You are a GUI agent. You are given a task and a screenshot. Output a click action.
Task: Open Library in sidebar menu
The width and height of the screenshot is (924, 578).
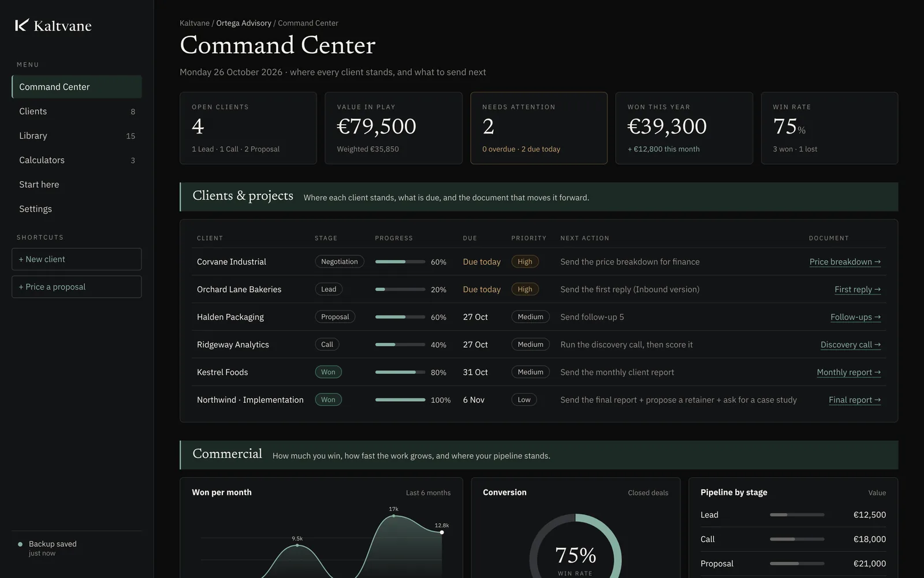(x=77, y=136)
